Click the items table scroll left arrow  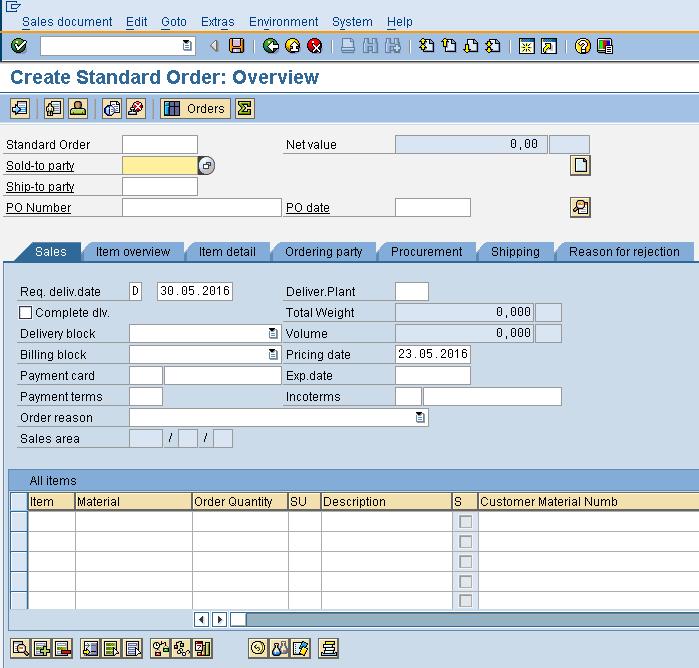tap(201, 619)
